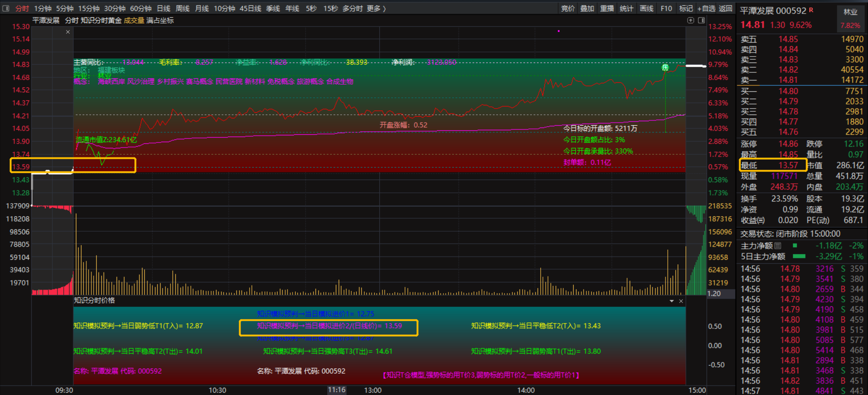Expand the 知识分时价格 panel dropdown arrow

[671, 301]
